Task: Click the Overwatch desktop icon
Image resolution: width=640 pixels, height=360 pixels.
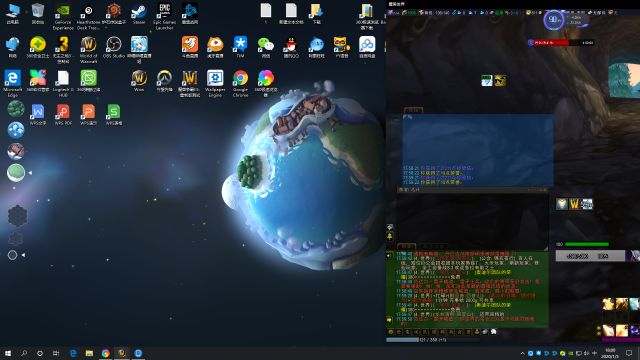Action: tap(164, 81)
